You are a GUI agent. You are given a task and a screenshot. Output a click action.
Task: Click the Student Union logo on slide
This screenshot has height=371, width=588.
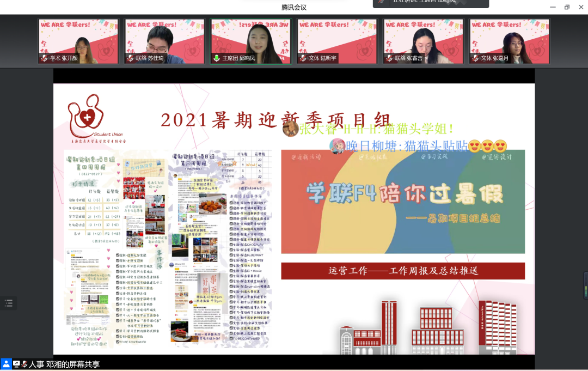point(96,119)
